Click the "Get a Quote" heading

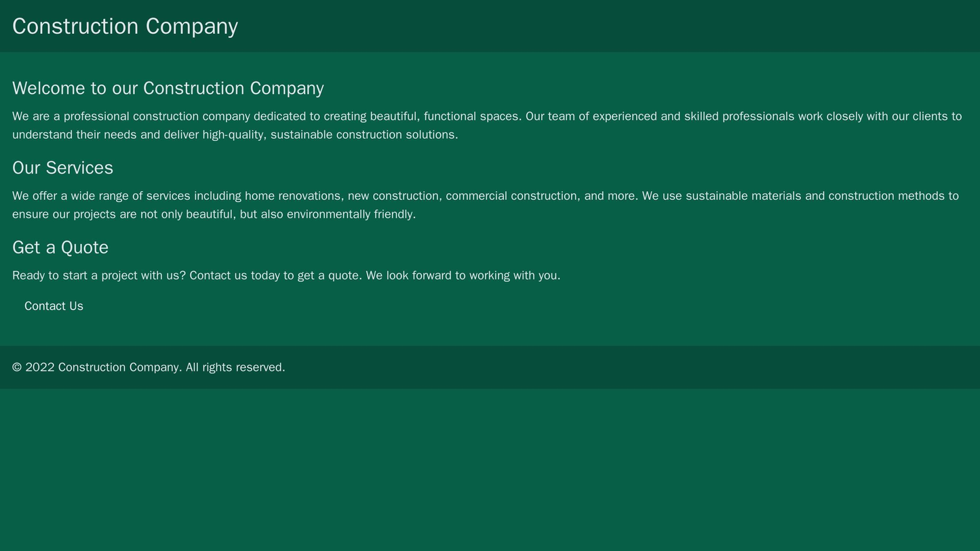pyautogui.click(x=60, y=247)
